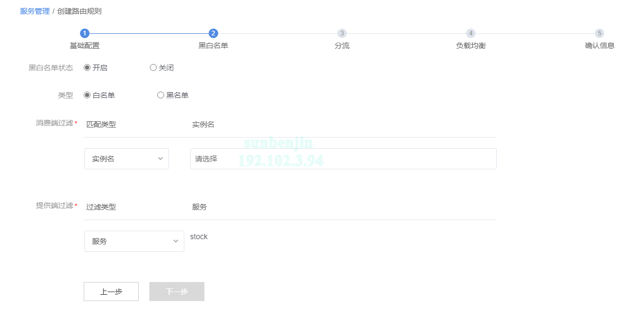
Task: Click the 下一步 button
Action: (x=177, y=292)
